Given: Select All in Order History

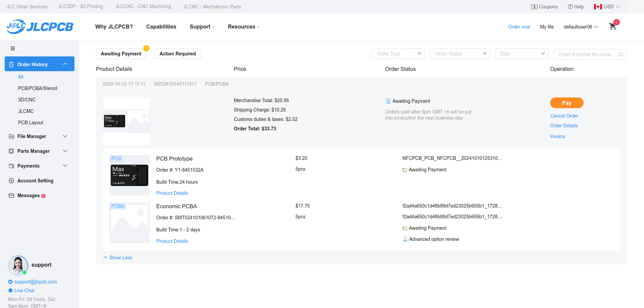Looking at the screenshot, I should [x=21, y=77].
